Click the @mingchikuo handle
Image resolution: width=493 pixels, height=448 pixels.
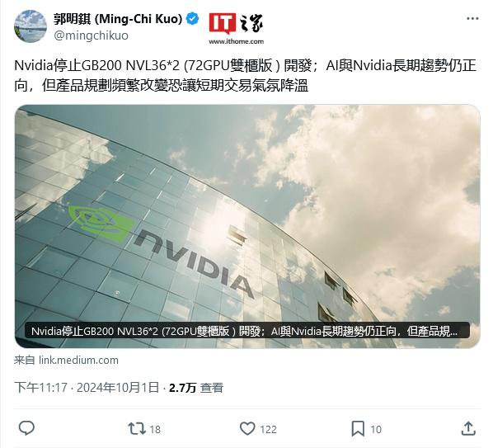point(91,35)
